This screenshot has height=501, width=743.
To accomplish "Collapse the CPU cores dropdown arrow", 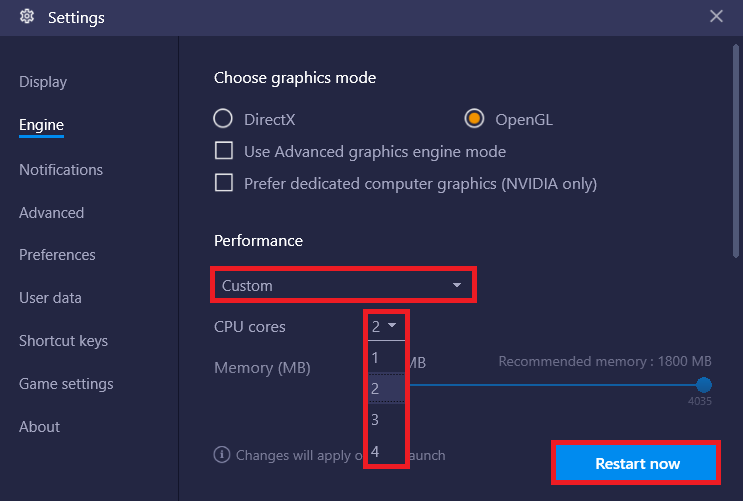I will coord(392,325).
